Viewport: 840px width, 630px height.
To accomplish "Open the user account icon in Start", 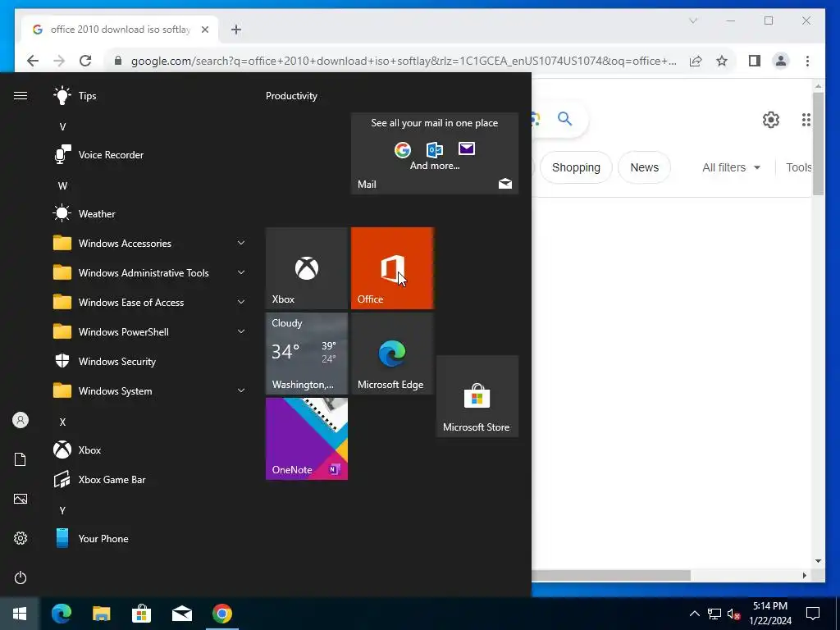I will click(21, 420).
